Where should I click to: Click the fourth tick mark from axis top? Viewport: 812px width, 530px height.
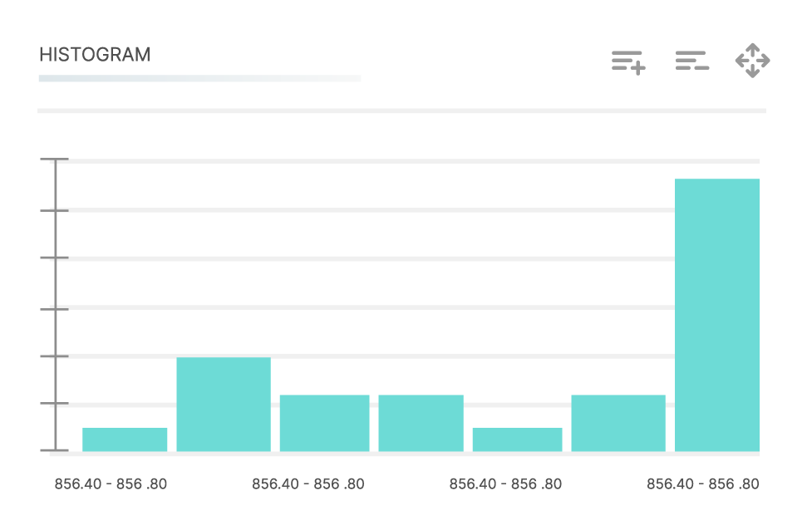tap(54, 309)
